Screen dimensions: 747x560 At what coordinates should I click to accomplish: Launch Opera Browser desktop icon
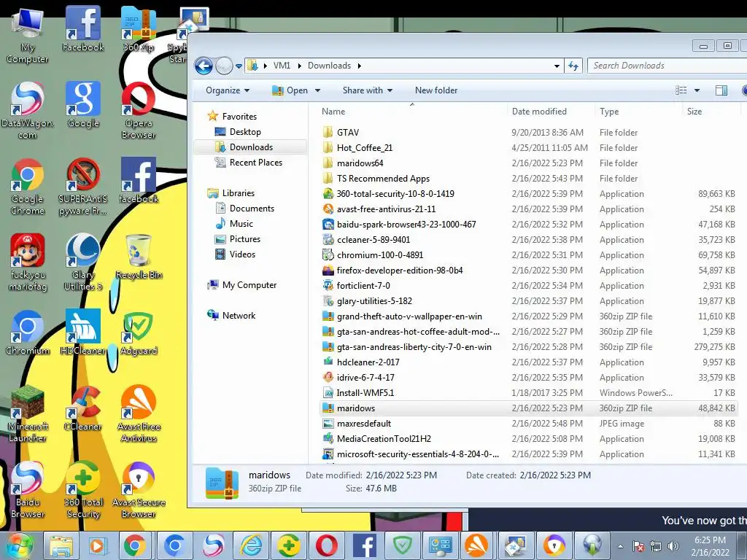tap(138, 111)
